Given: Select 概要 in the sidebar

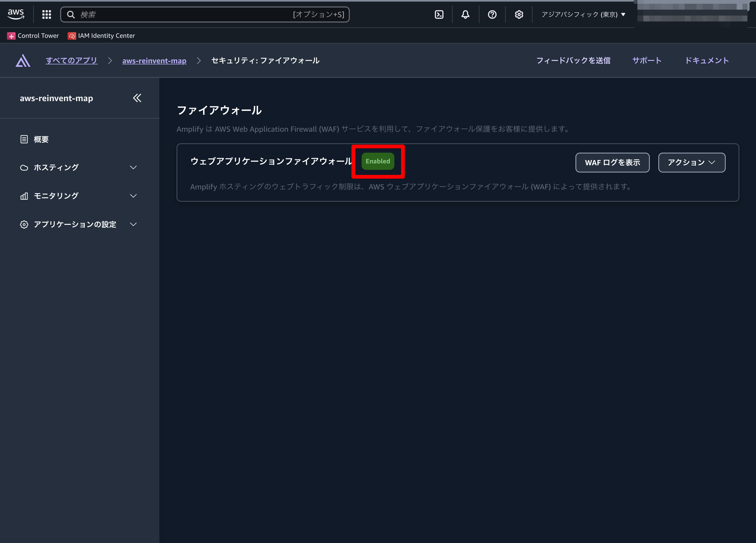Looking at the screenshot, I should [41, 139].
